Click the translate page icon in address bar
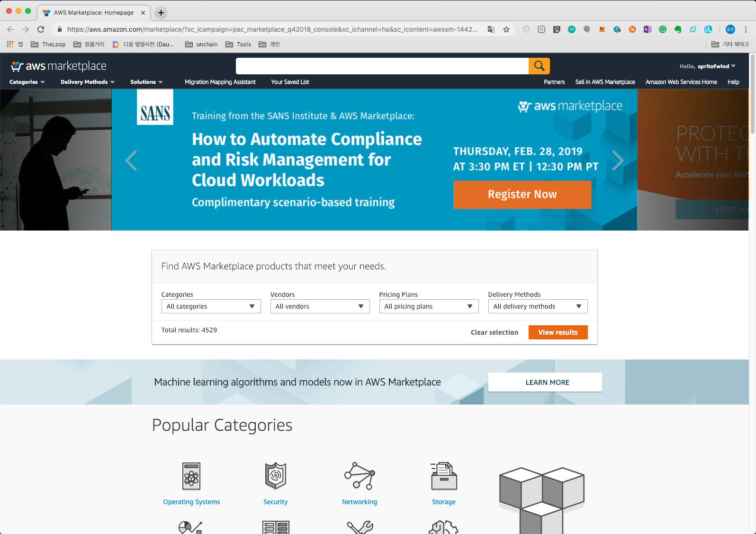This screenshot has height=534, width=756. click(x=491, y=29)
